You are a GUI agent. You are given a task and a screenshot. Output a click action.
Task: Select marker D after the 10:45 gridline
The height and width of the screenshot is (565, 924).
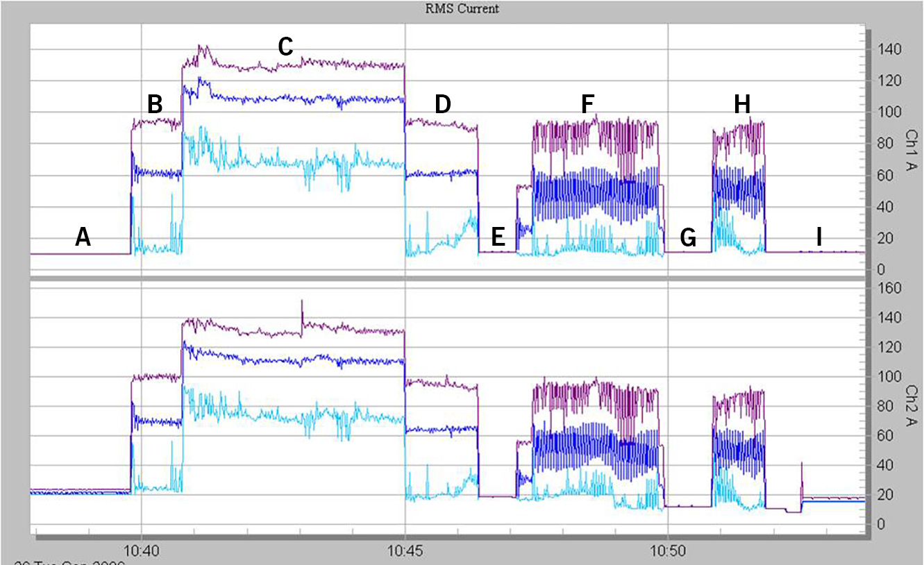click(442, 105)
